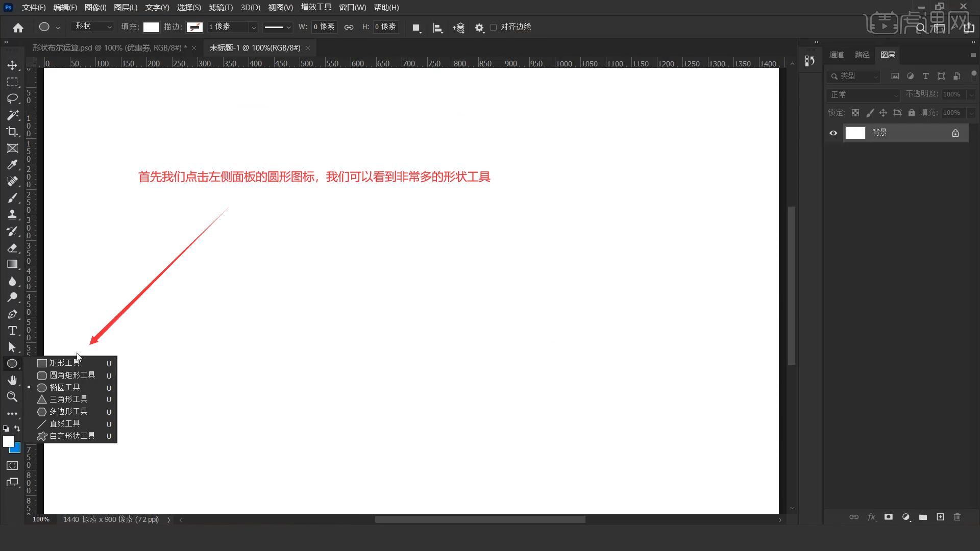980x551 pixels.
Task: Create new group folder button
Action: tap(923, 517)
